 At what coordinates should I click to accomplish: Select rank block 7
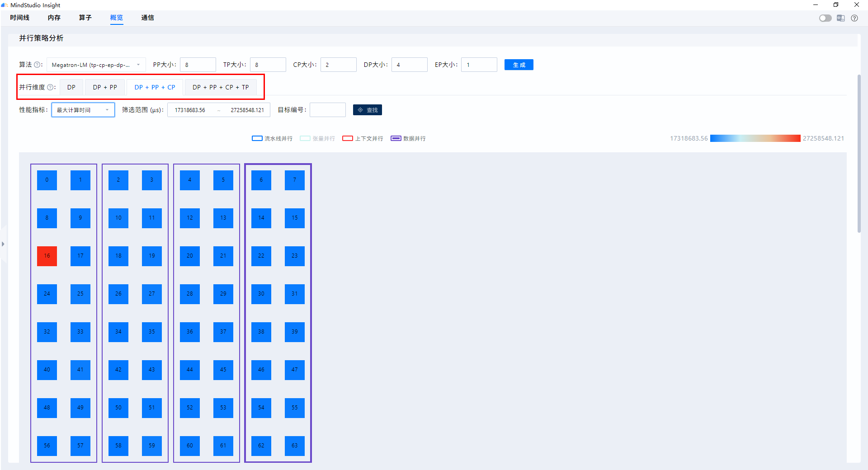(295, 180)
